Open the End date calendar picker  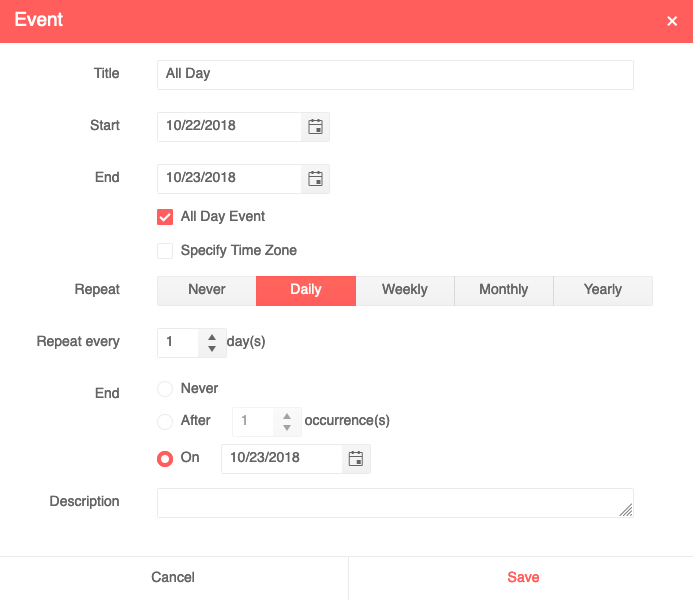(315, 179)
